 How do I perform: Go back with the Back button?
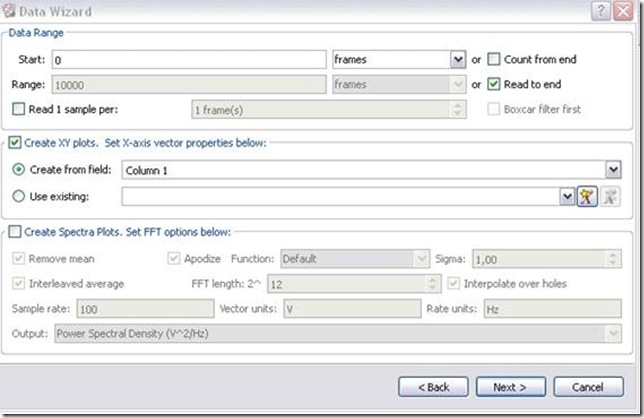pos(432,386)
